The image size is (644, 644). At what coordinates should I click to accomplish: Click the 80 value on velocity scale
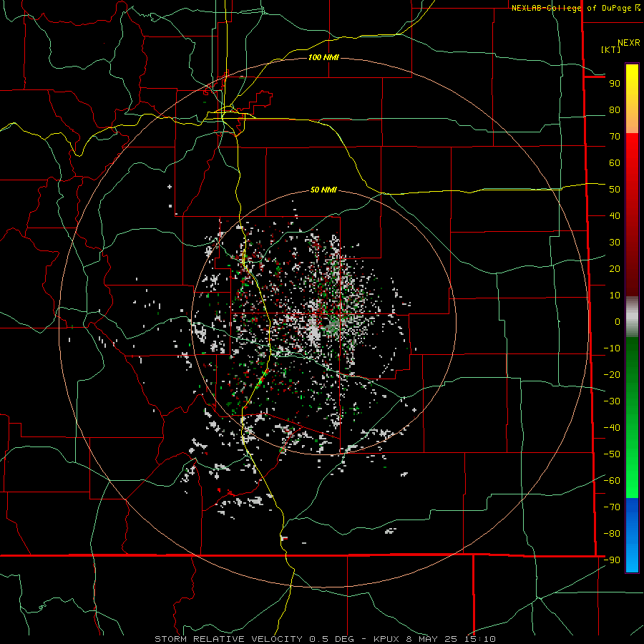[615, 110]
